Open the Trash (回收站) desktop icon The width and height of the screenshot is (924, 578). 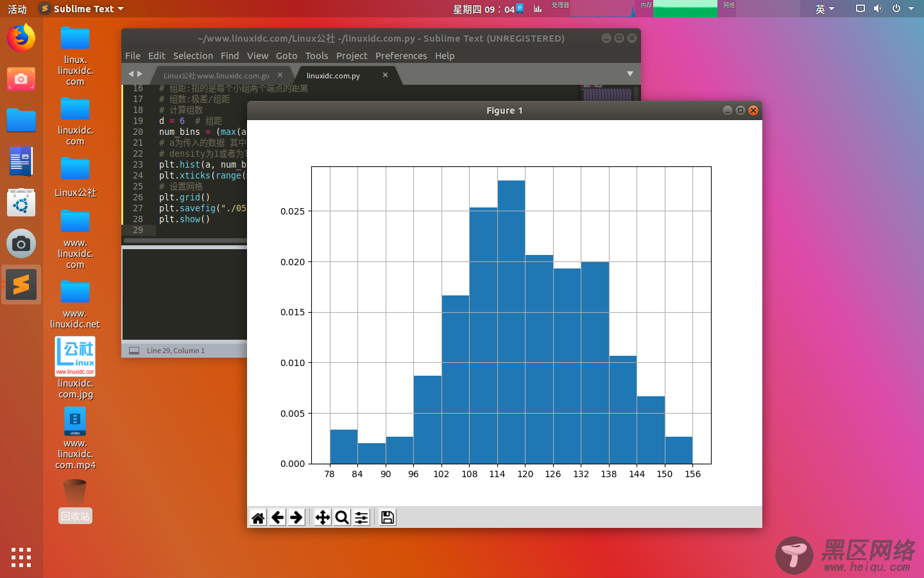click(75, 501)
